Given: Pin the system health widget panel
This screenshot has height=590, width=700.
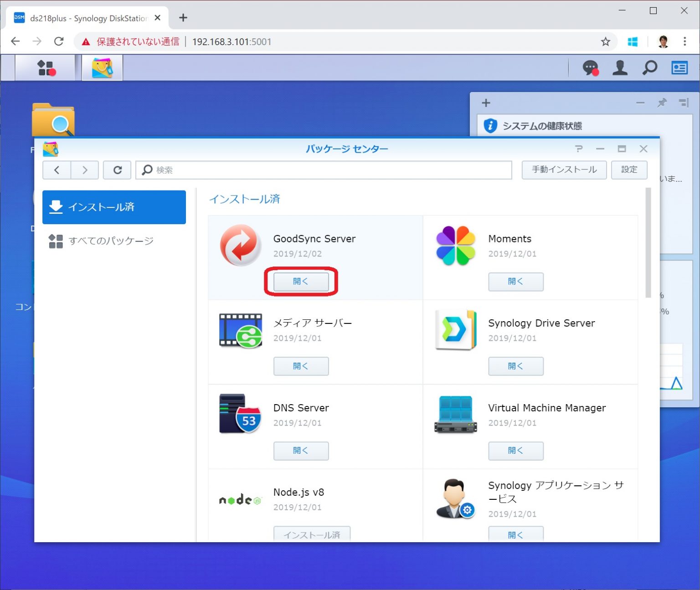Looking at the screenshot, I should point(662,103).
